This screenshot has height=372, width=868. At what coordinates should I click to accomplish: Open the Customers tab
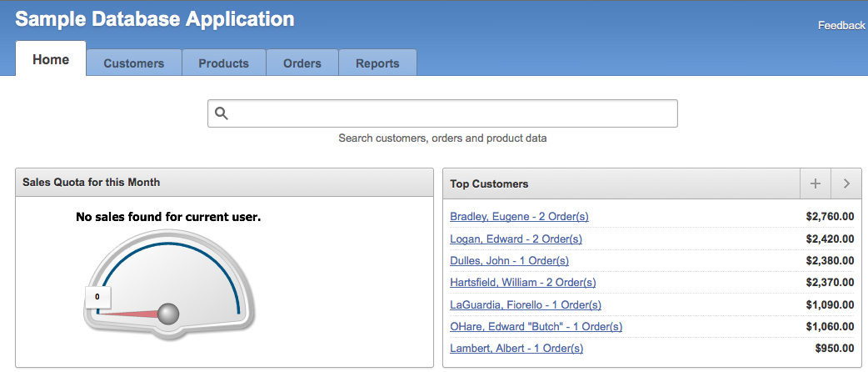click(133, 63)
